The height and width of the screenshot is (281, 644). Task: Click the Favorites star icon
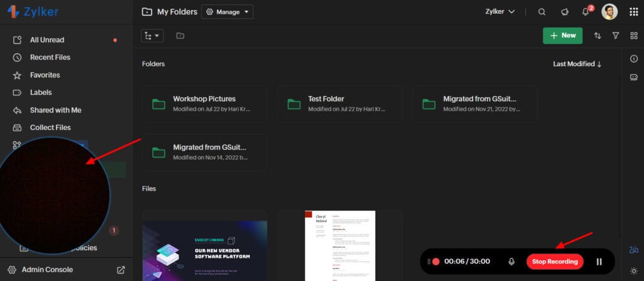pyautogui.click(x=17, y=75)
